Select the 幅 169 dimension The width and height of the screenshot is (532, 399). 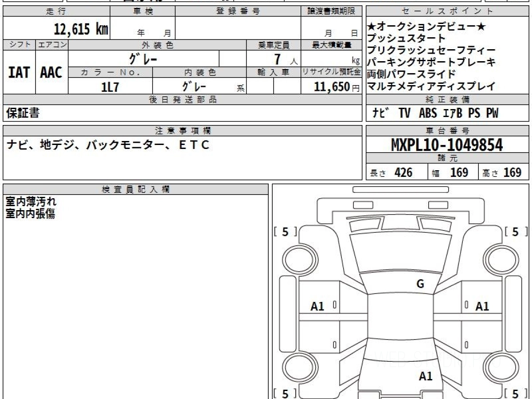450,172
